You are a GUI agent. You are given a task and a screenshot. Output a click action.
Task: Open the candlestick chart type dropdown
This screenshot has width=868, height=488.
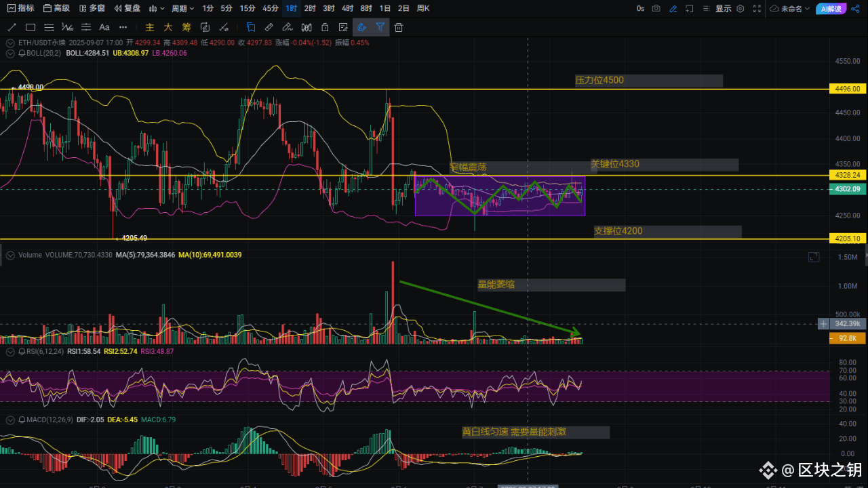(156, 8)
